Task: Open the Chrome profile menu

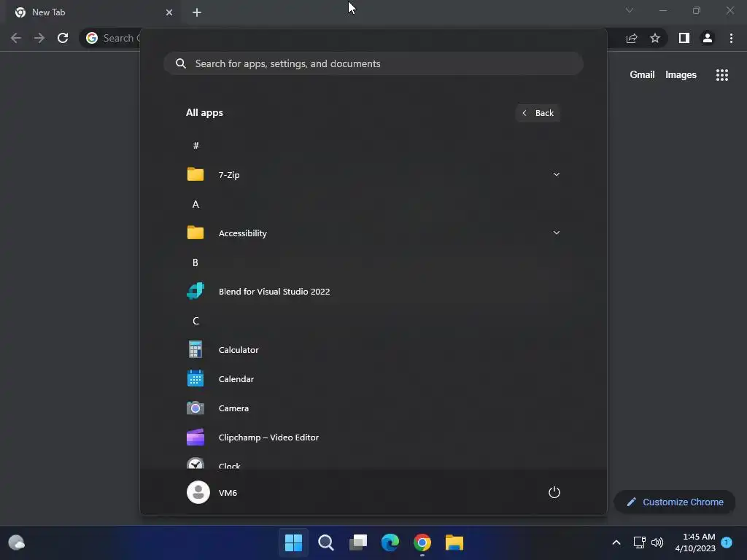Action: (708, 38)
